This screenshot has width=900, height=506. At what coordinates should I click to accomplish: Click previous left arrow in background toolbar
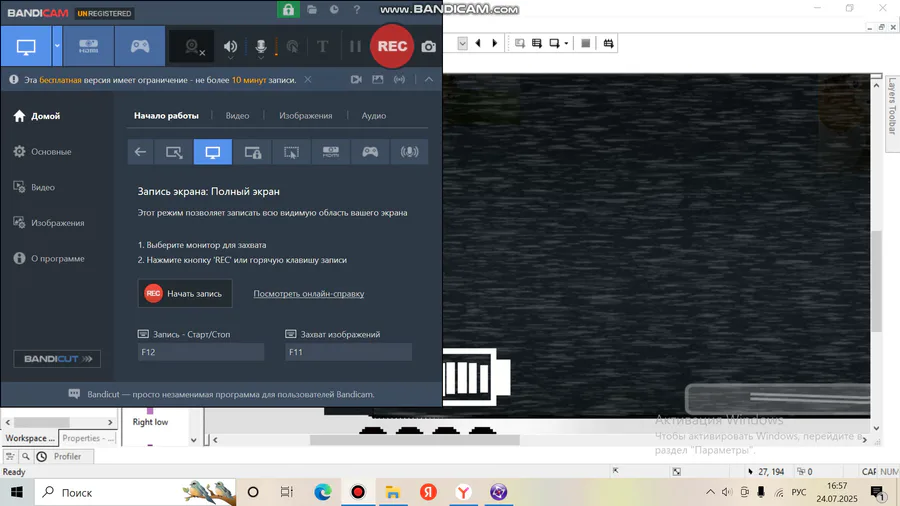[478, 43]
